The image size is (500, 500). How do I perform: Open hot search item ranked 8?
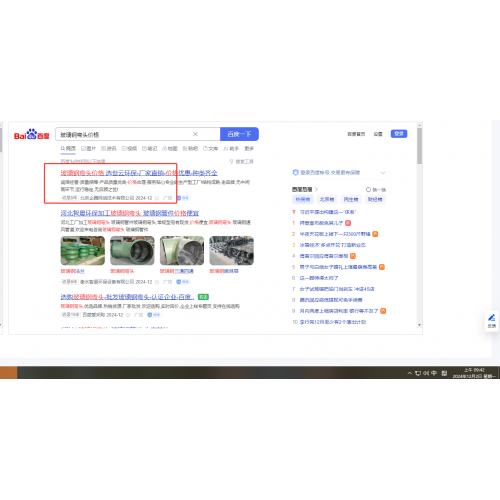click(331, 300)
